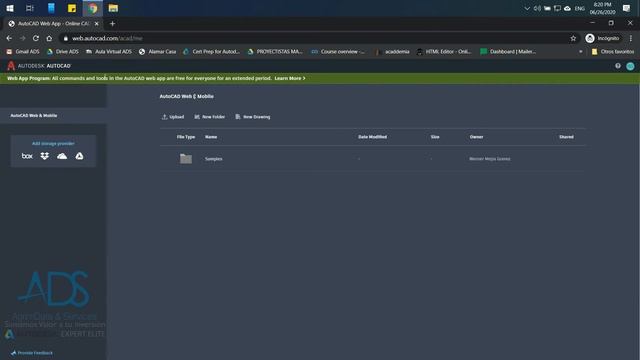Open Aula Virtual ADS bookmark

pyautogui.click(x=109, y=51)
